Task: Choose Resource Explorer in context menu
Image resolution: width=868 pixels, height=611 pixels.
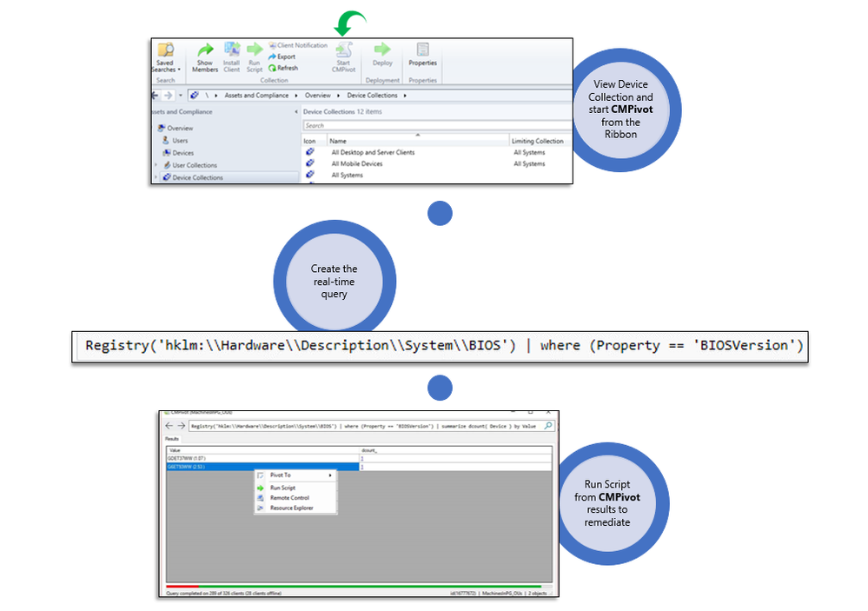Action: tap(295, 508)
